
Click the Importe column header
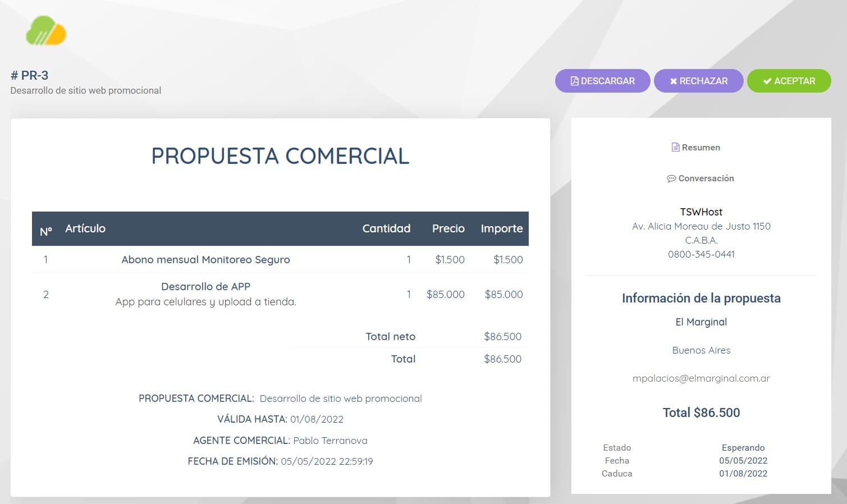pos(502,228)
